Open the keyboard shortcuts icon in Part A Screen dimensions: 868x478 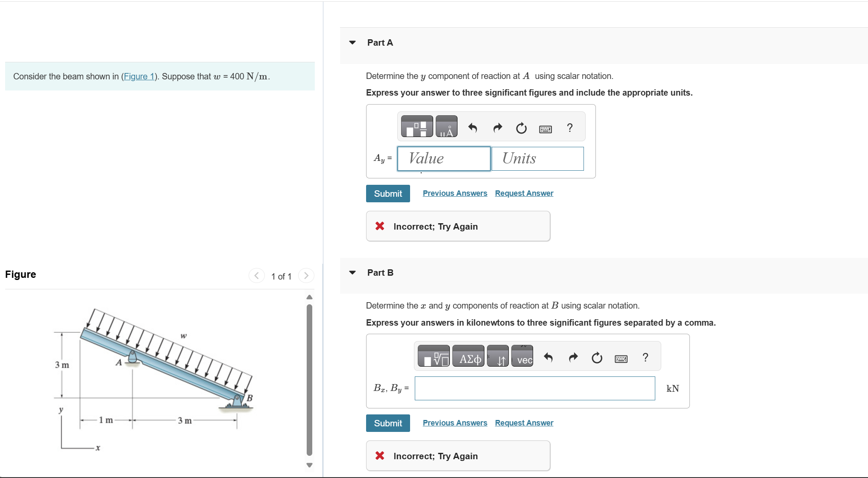(x=545, y=128)
